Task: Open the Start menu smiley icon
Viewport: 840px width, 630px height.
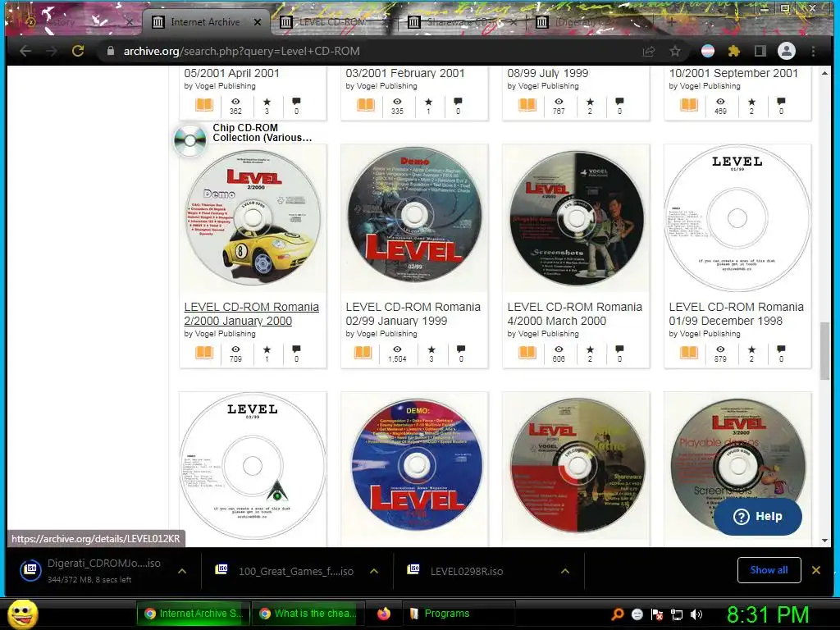Action: pos(22,614)
